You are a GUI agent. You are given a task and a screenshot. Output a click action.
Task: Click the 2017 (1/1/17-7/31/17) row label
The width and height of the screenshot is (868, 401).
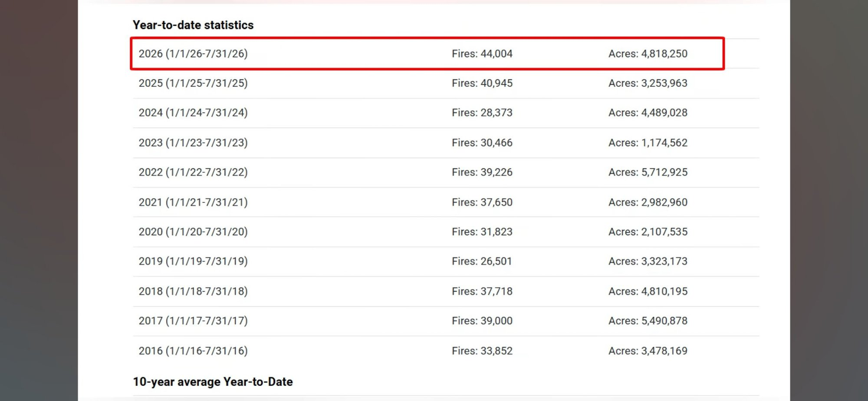pyautogui.click(x=193, y=321)
